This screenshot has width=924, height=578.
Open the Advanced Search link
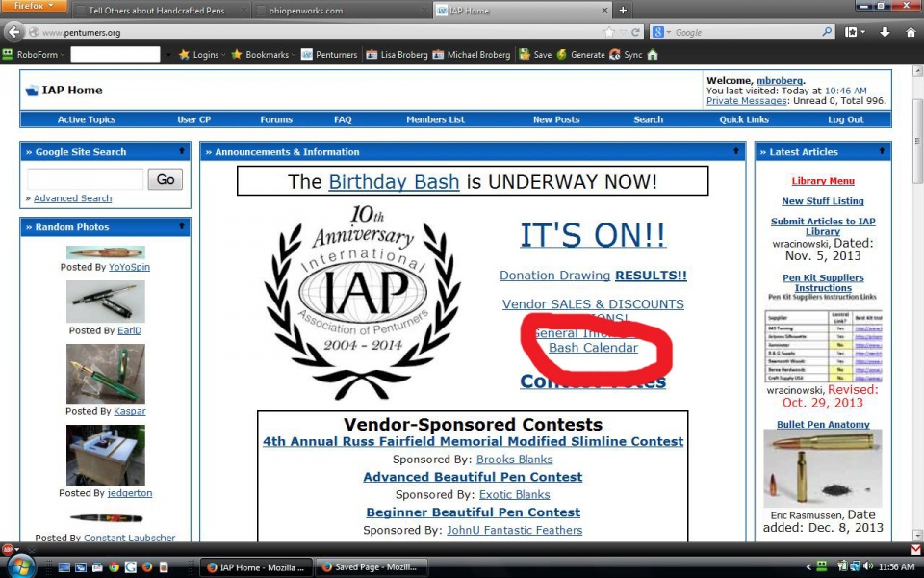click(x=72, y=198)
